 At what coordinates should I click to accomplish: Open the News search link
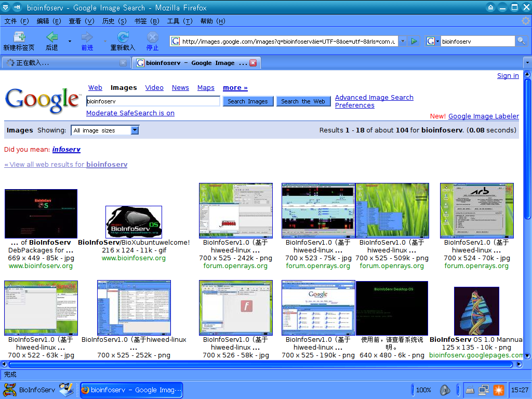(x=180, y=87)
